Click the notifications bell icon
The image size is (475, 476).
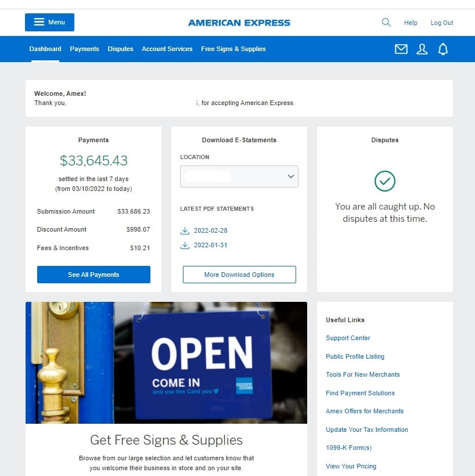pos(443,49)
